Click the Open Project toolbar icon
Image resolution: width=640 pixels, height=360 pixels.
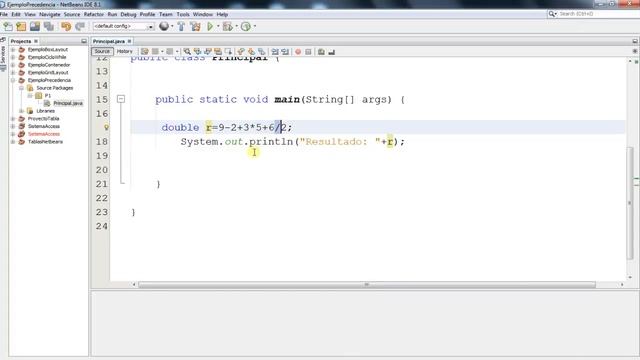point(35,27)
